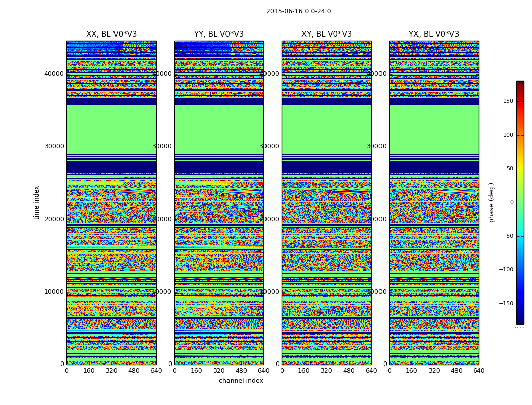Click the YX panel phase heatmap
Screen dimensions: 532x405
coord(434,202)
